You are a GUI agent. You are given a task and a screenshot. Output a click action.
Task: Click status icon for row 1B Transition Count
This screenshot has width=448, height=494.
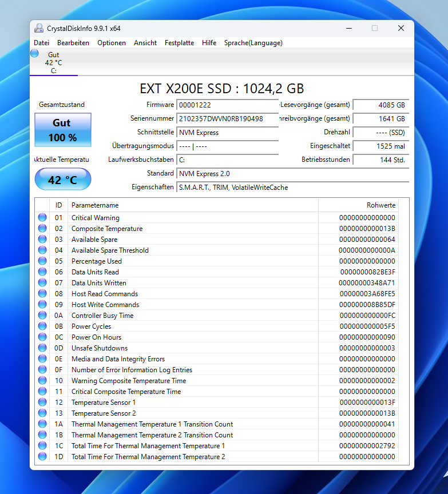[42, 435]
